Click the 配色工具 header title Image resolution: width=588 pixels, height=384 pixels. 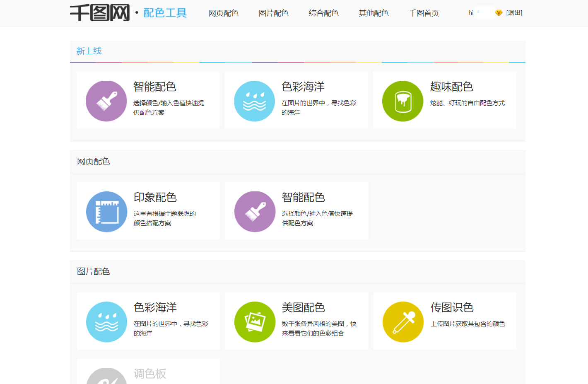click(x=165, y=13)
